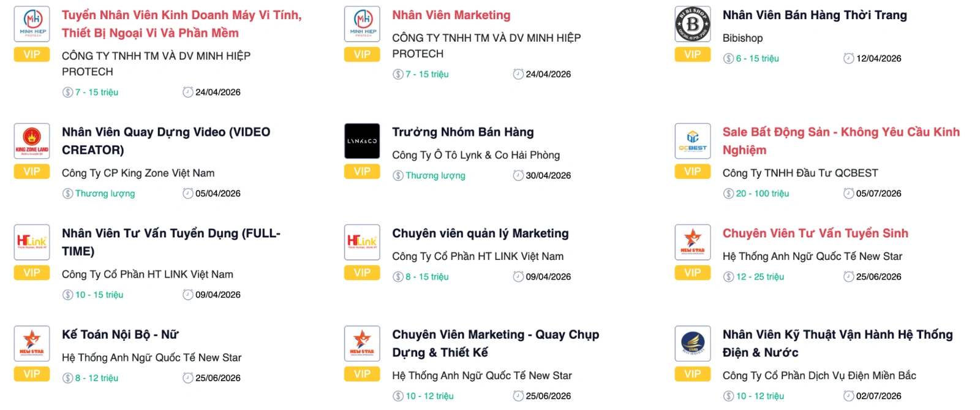This screenshot has height=410, width=980.
Task: Open the 'Chuyên Viên Tư Vấn Tuyển Sinh' listing
Action: pyautogui.click(x=816, y=233)
